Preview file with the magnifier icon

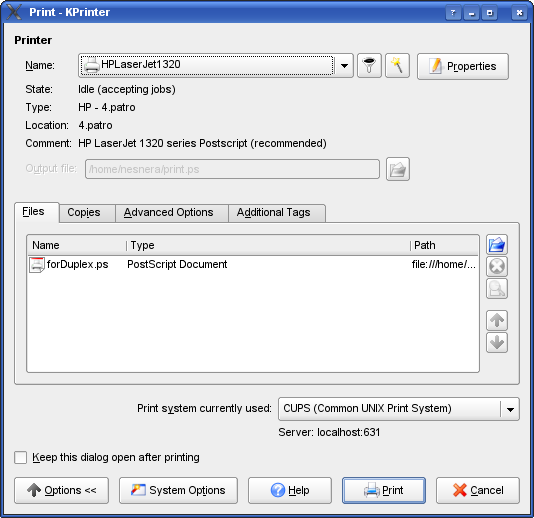497,288
